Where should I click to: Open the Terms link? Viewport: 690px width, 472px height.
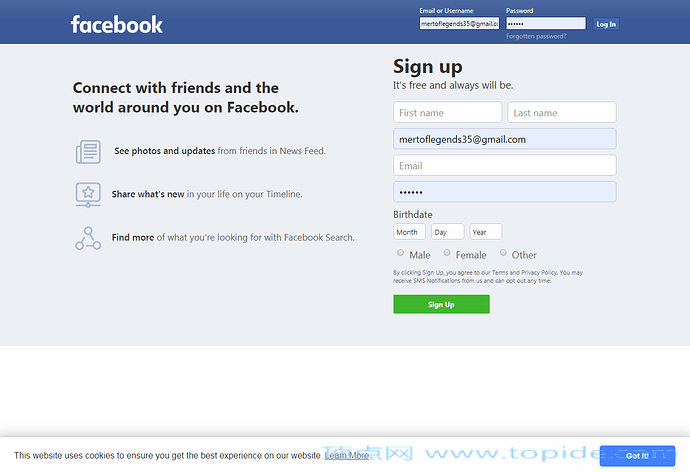point(499,273)
